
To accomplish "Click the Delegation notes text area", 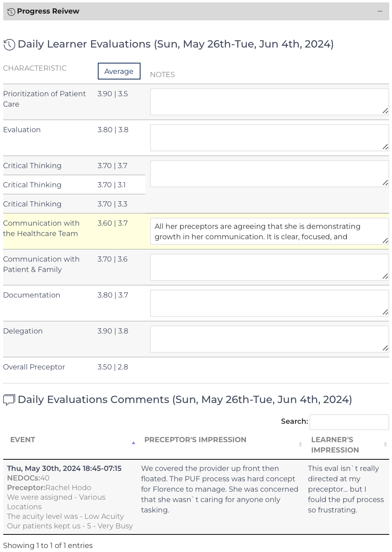I will pyautogui.click(x=269, y=339).
